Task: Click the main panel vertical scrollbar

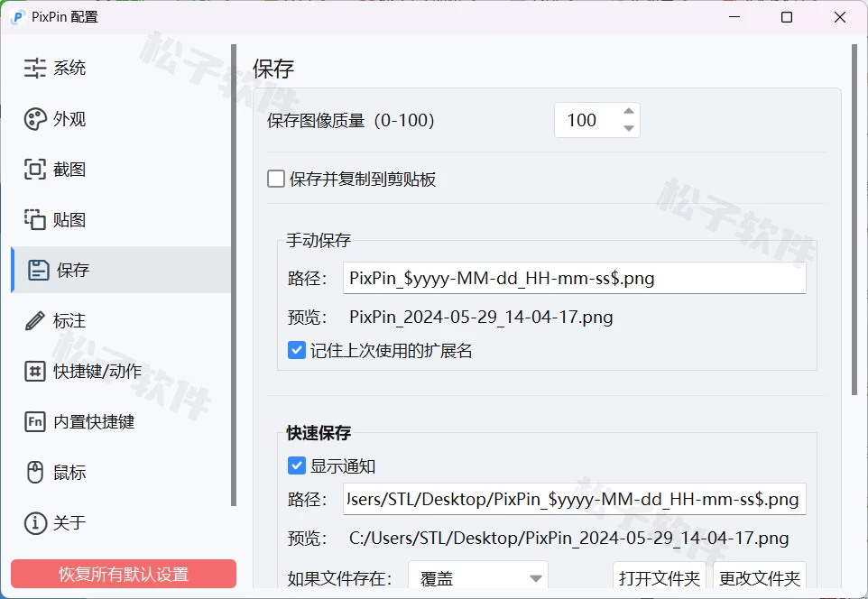Action: click(x=854, y=220)
